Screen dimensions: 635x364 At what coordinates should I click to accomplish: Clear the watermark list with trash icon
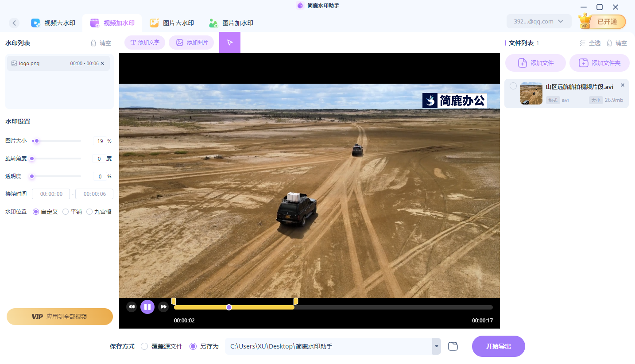[x=101, y=43]
